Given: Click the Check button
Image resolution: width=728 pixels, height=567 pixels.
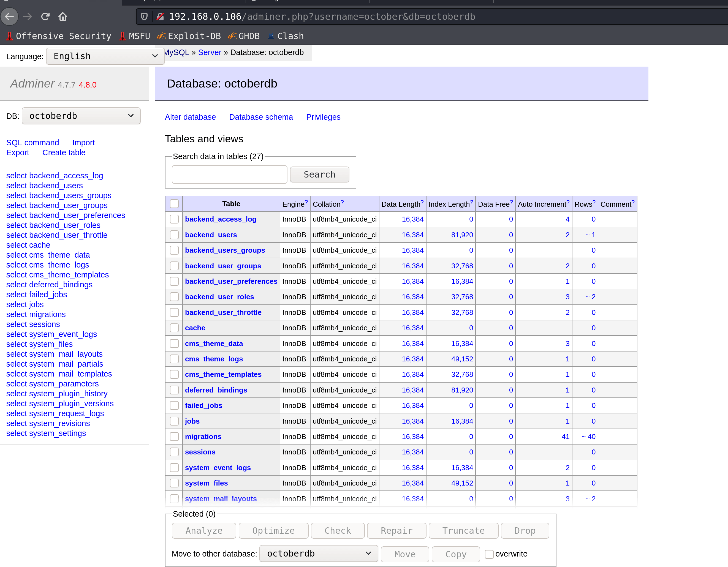Looking at the screenshot, I should pyautogui.click(x=337, y=530).
